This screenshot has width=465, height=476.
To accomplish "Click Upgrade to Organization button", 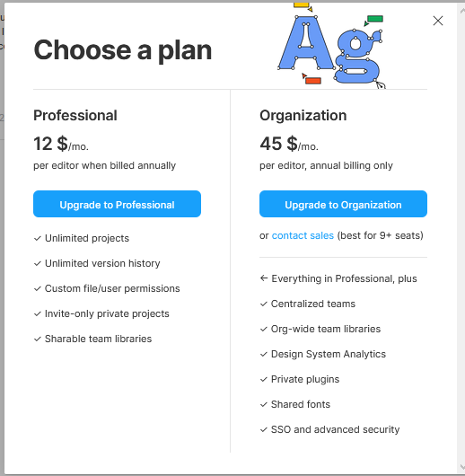I will [x=343, y=204].
